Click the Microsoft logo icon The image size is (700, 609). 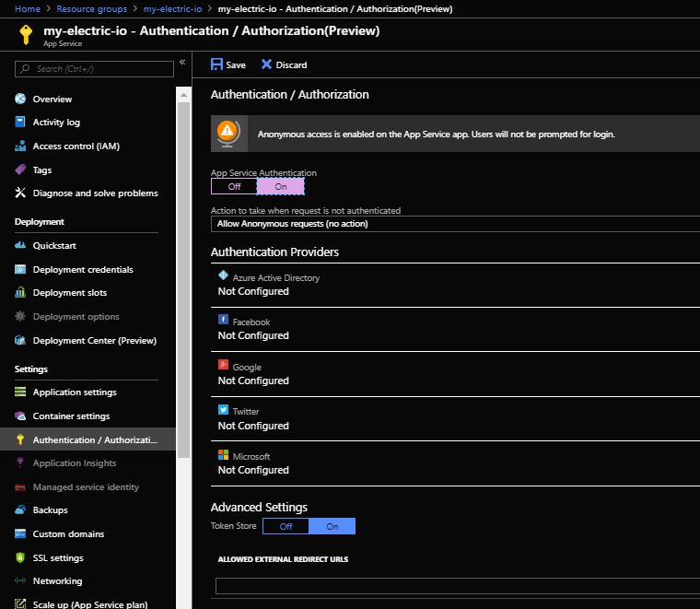[223, 454]
